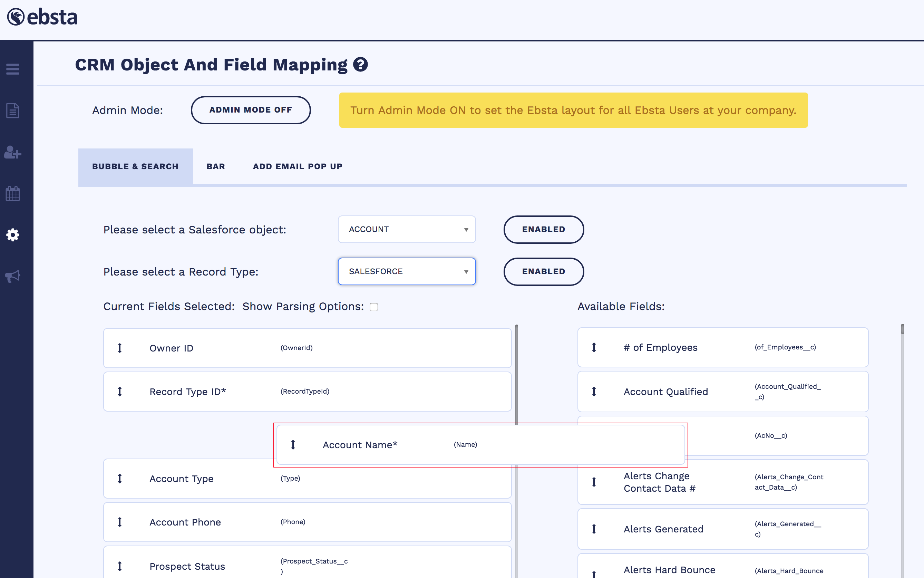Open the Account Salesforce object dropdown
This screenshot has height=578, width=924.
407,229
